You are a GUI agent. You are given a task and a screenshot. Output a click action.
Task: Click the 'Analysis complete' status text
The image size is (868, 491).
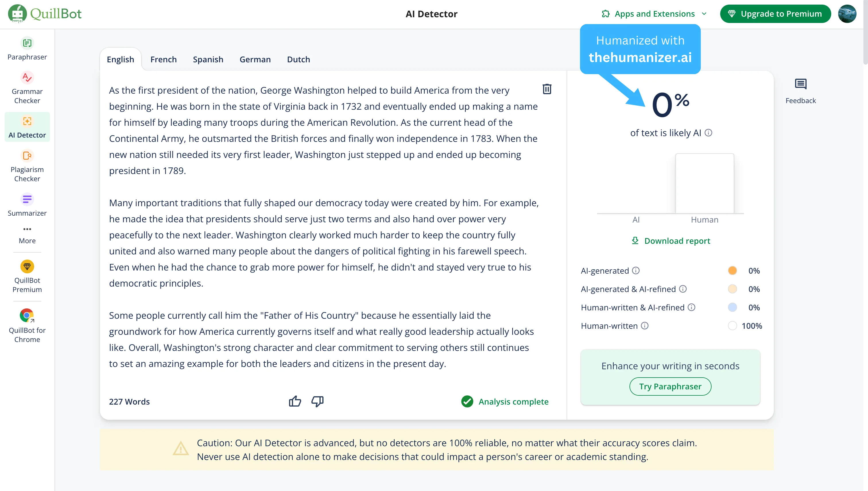[514, 402]
